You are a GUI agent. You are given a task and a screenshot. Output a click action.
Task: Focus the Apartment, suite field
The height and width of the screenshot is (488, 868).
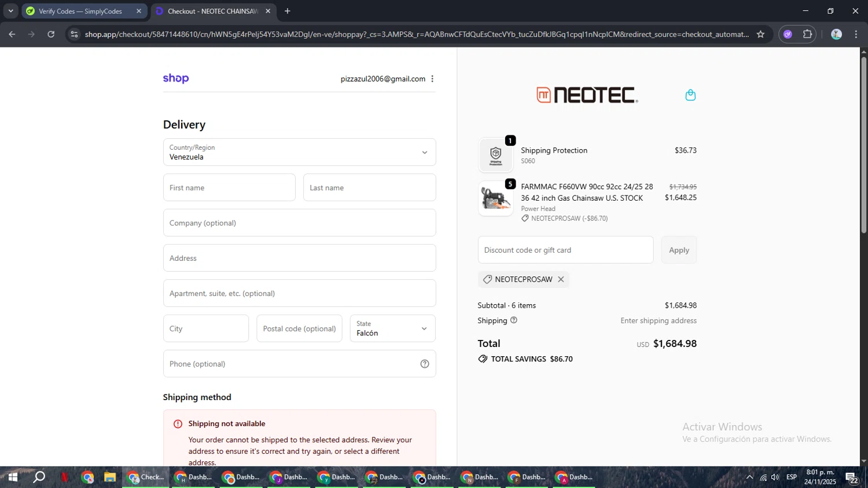[x=299, y=293]
